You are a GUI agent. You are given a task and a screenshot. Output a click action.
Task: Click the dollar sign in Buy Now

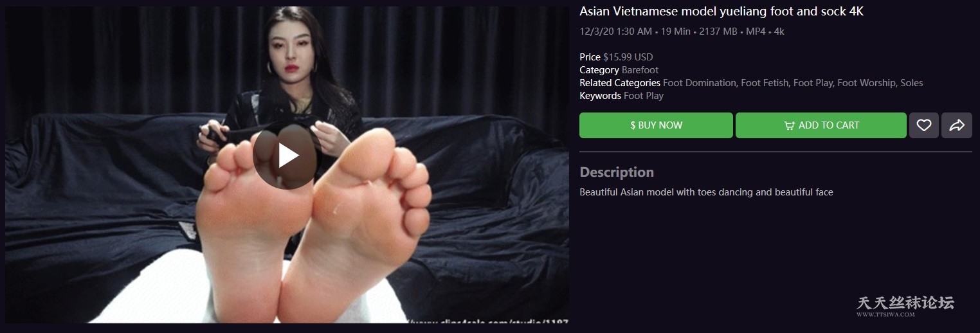coord(633,125)
